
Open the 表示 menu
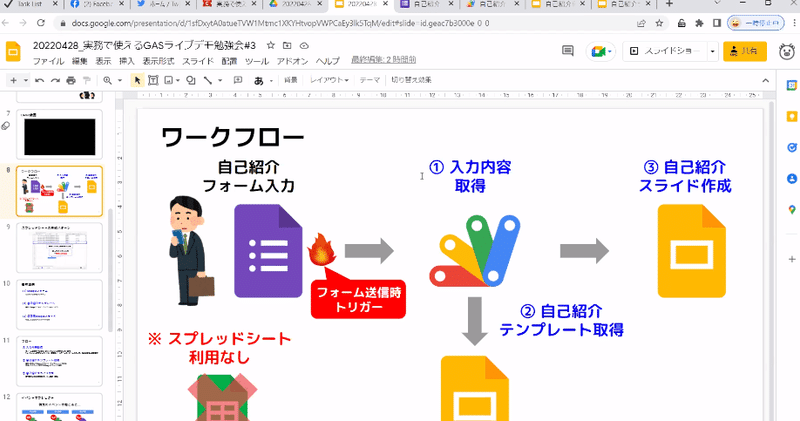(x=103, y=61)
